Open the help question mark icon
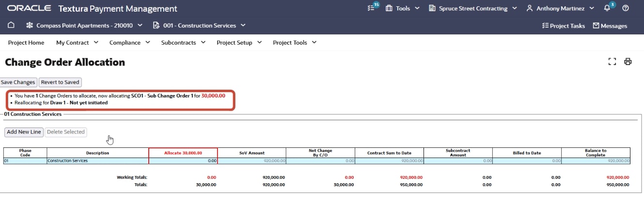 (x=626, y=8)
